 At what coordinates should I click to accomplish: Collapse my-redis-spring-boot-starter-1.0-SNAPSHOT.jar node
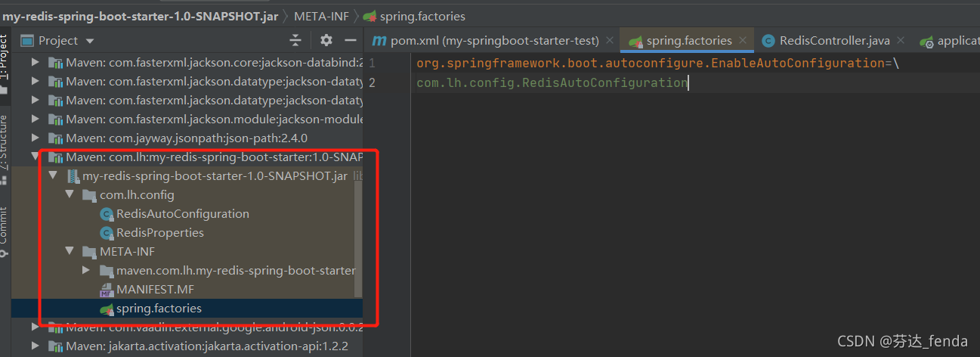[x=53, y=175]
